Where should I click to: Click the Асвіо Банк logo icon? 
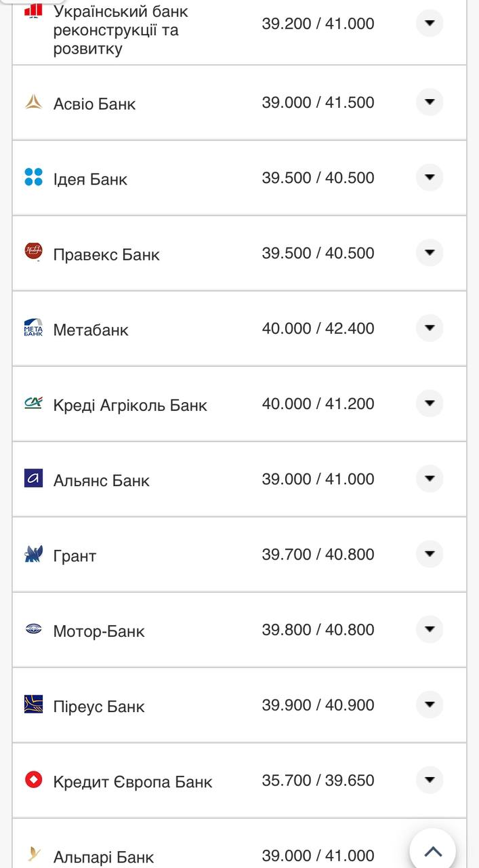(33, 102)
